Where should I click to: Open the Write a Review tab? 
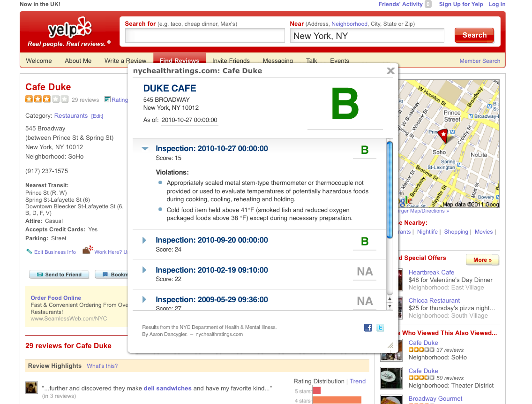coord(125,61)
